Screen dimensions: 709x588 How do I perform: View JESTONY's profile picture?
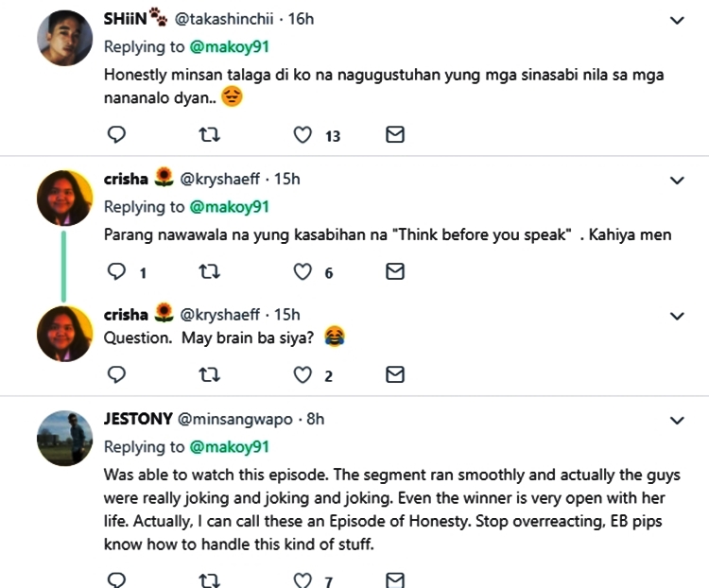pyautogui.click(x=64, y=439)
